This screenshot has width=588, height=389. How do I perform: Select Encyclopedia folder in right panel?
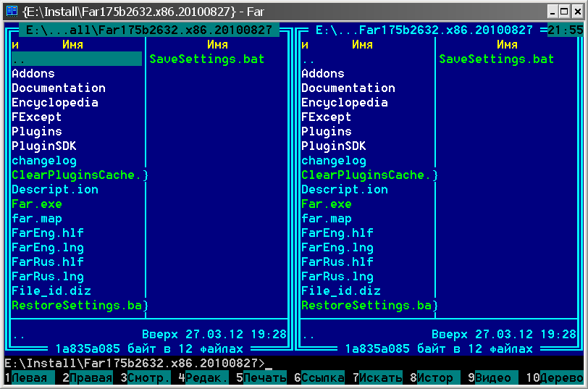[x=345, y=102]
